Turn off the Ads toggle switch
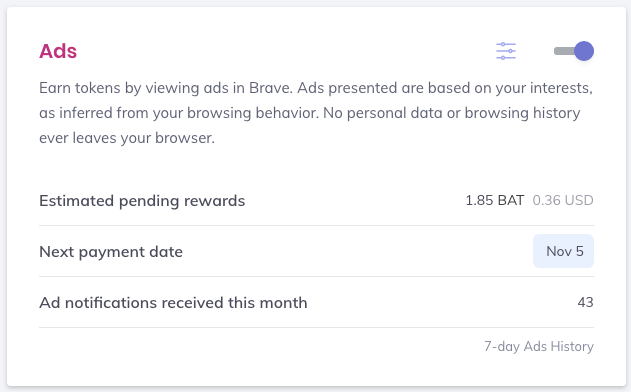 (574, 51)
